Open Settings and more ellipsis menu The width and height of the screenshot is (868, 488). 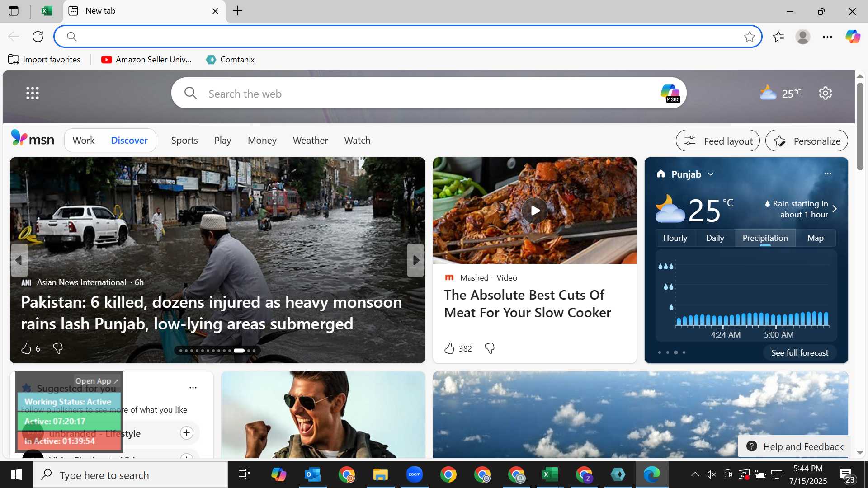pyautogui.click(x=827, y=37)
